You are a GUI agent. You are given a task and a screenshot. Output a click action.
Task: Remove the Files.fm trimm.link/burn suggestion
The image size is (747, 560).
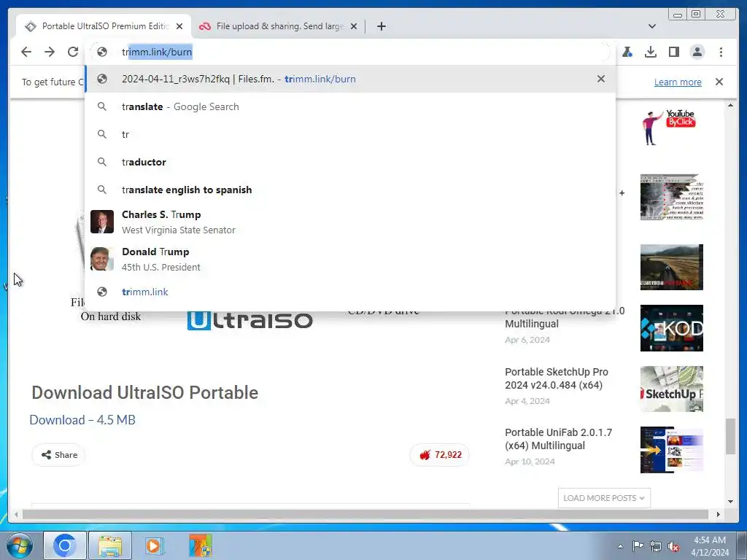tap(601, 79)
